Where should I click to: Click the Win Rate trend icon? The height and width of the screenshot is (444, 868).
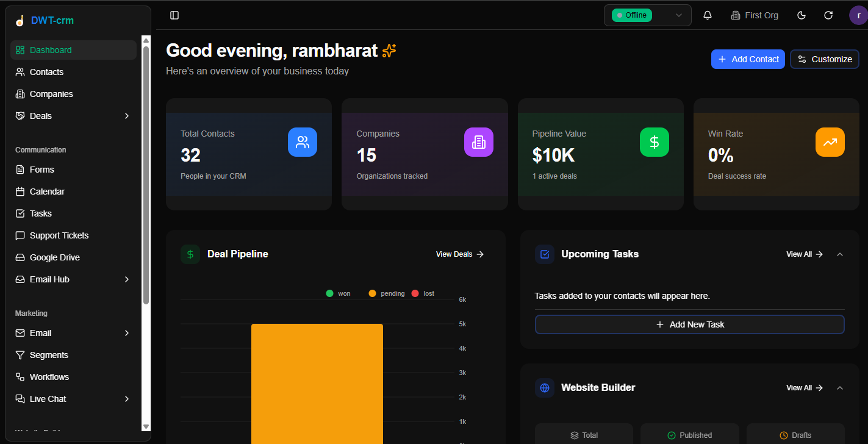pyautogui.click(x=830, y=142)
